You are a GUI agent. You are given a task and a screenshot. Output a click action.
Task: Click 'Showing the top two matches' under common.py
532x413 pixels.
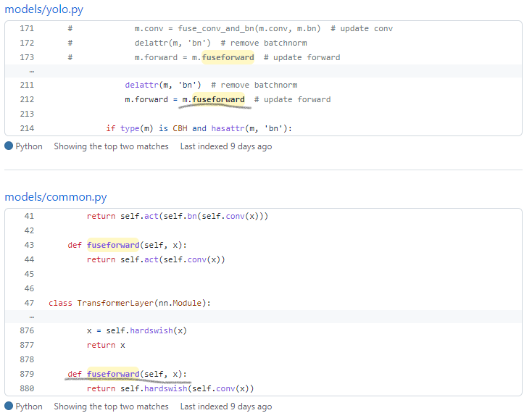click(x=112, y=406)
